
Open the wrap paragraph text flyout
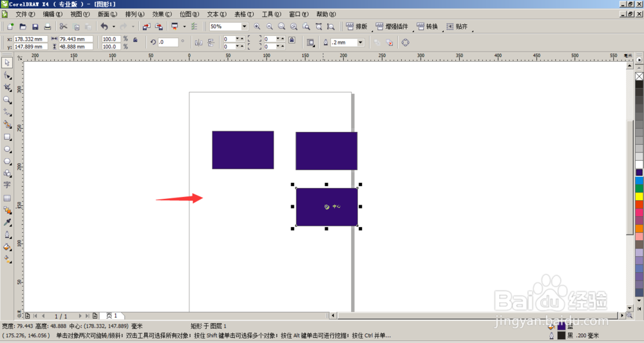310,42
